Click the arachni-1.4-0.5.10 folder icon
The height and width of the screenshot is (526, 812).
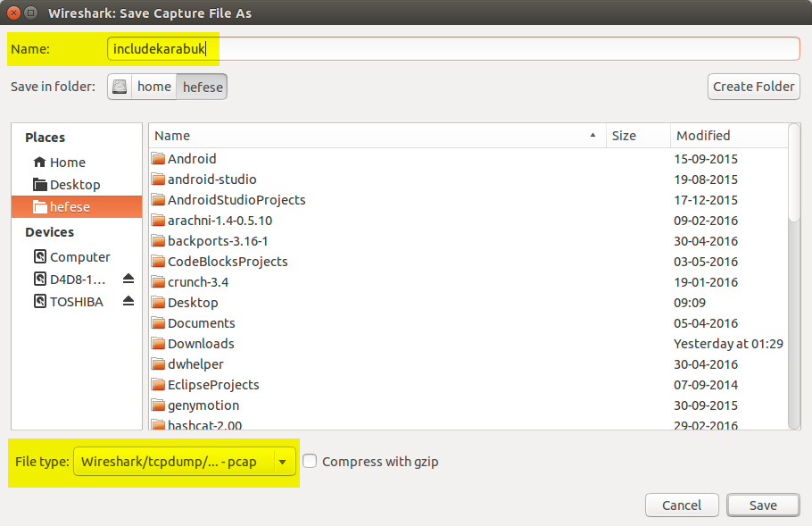(159, 221)
